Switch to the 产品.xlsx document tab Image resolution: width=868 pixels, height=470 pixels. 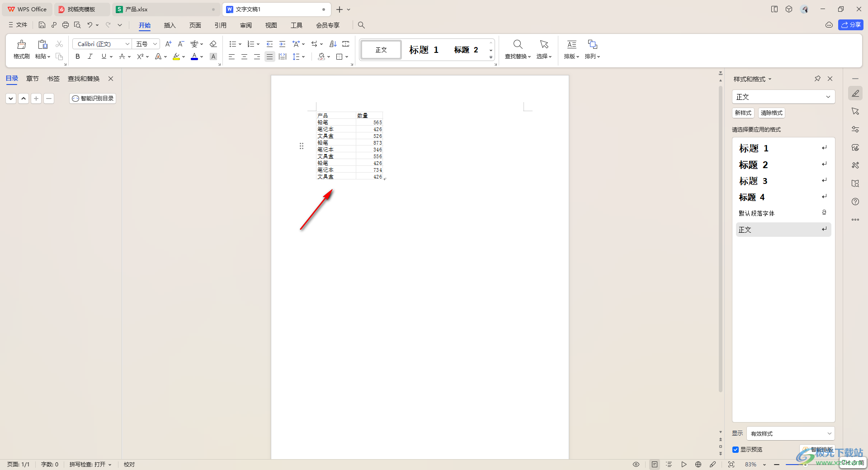click(165, 9)
